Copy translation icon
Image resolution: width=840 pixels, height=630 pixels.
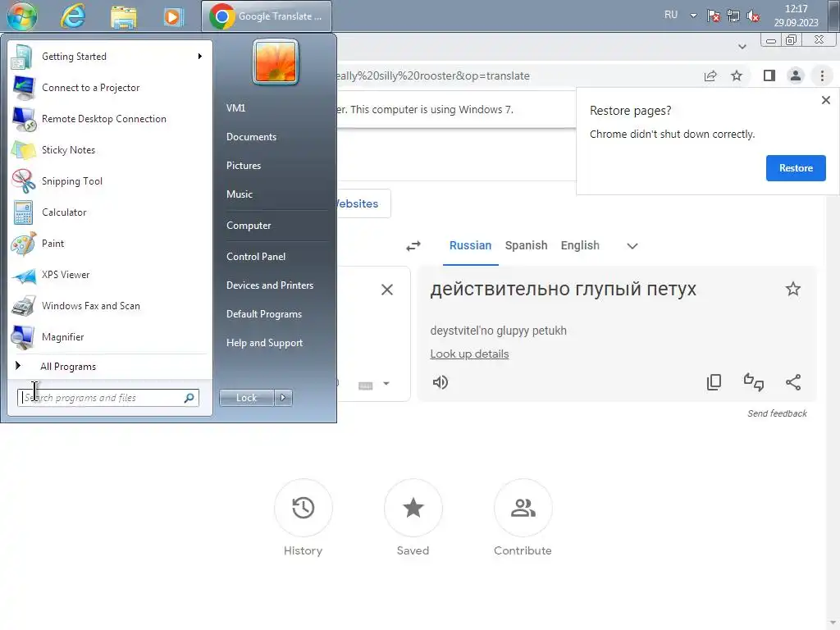(x=714, y=382)
